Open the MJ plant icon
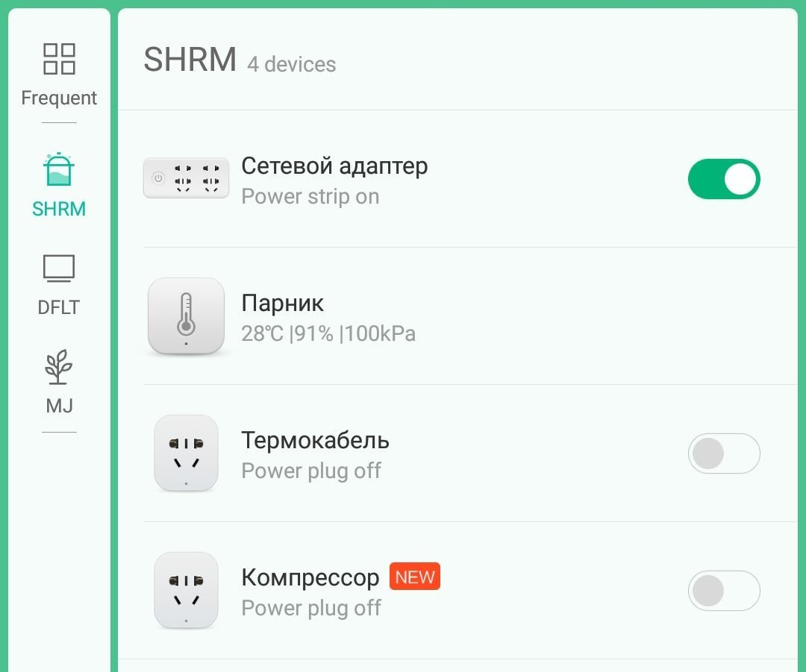806x672 pixels. pyautogui.click(x=59, y=367)
